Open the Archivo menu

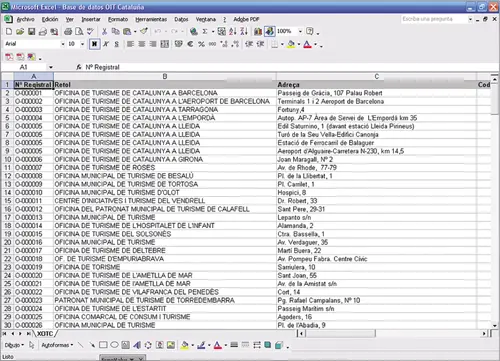point(26,19)
